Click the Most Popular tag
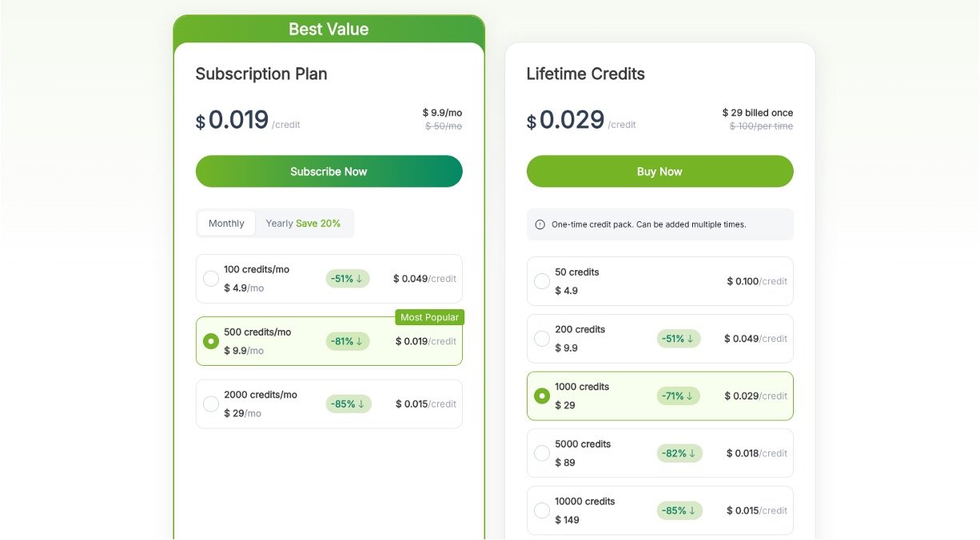Screen dimensions: 980x540 tap(429, 317)
